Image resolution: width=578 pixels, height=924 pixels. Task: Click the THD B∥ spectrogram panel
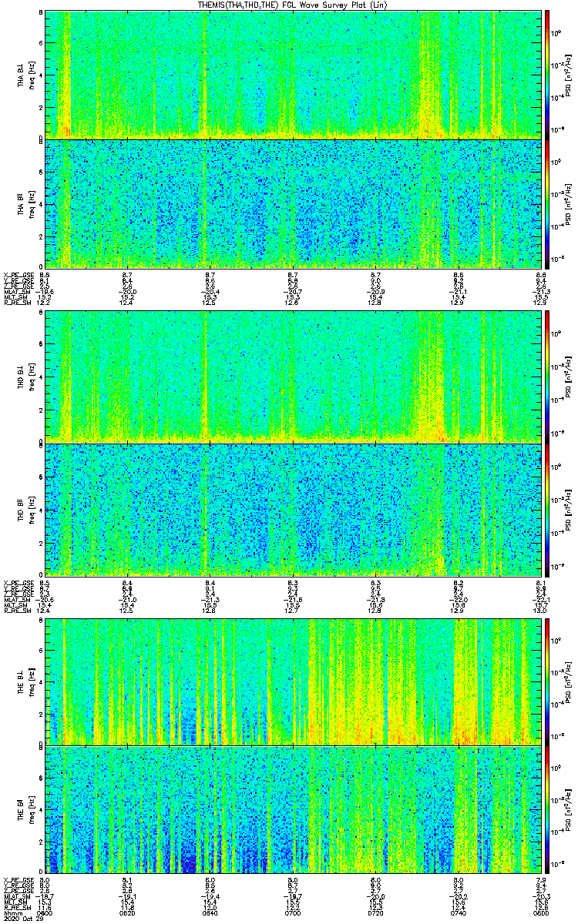pyautogui.click(x=293, y=508)
